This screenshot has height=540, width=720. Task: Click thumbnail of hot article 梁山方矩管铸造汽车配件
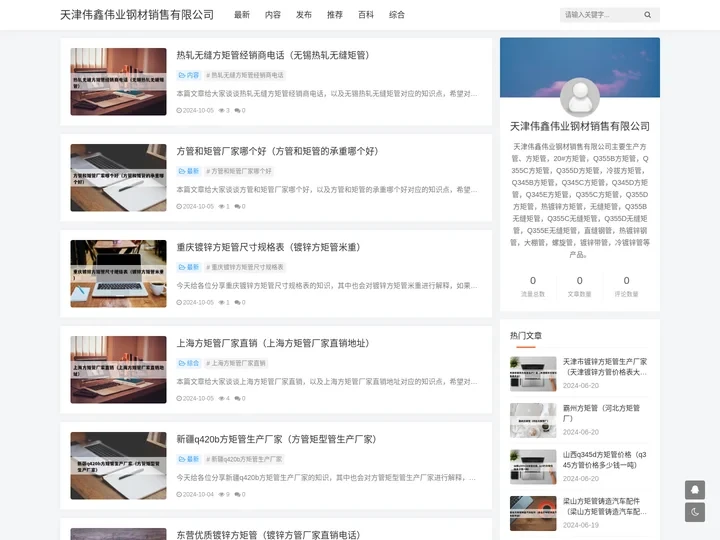533,513
